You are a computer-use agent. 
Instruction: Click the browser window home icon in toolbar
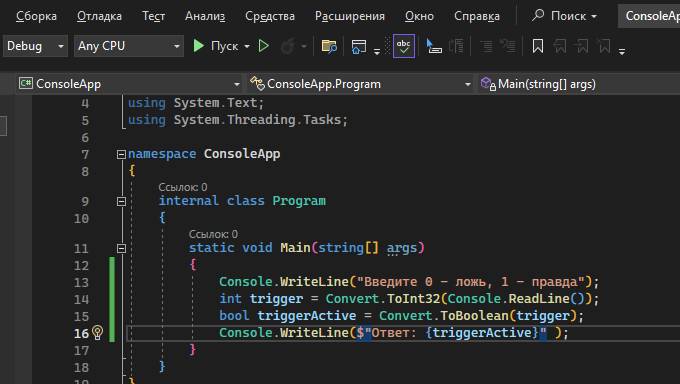pos(359,46)
